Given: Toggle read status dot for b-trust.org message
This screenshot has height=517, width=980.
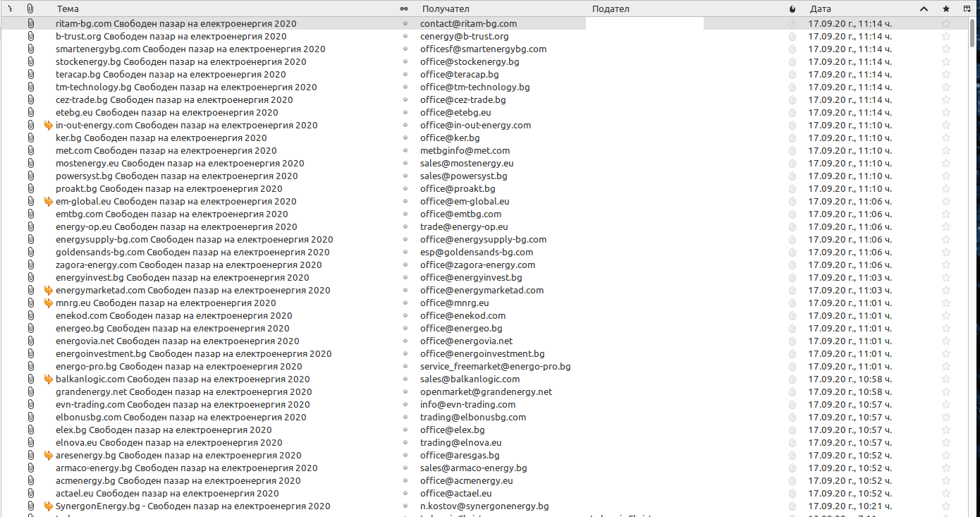Looking at the screenshot, I should [x=405, y=37].
